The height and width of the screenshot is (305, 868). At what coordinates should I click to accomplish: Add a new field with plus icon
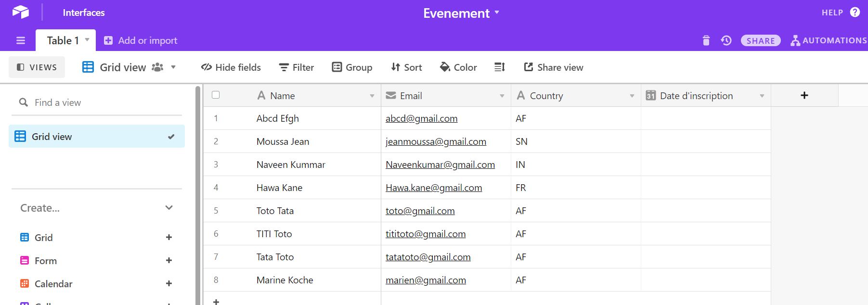[804, 95]
